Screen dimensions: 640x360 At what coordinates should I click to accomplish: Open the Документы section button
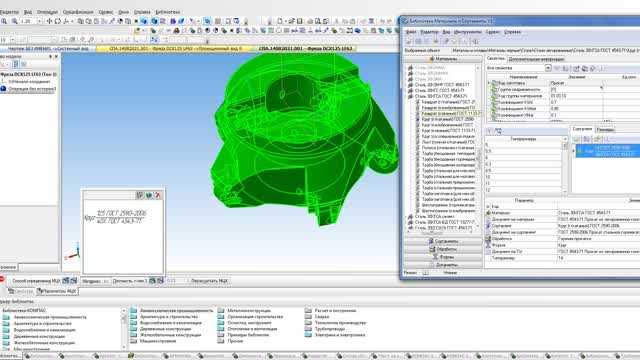(443, 265)
